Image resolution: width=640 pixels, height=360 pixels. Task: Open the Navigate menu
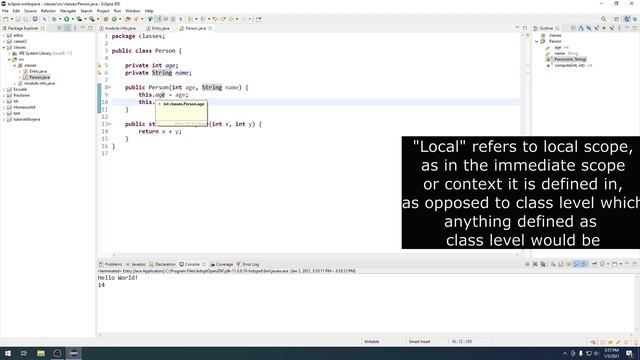coord(68,11)
